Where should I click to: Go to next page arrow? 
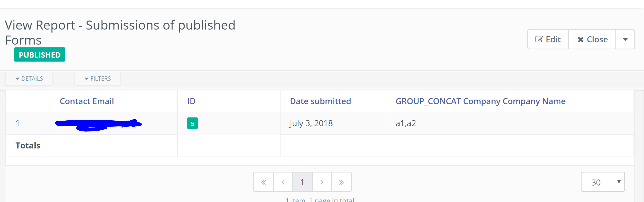tap(322, 182)
